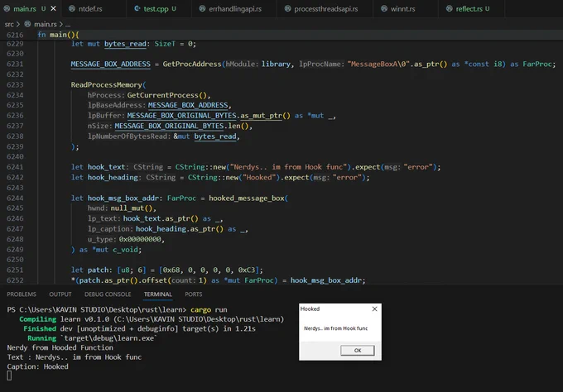This screenshot has height=392, width=563.
Task: Open the test.cpp editor tab
Action: click(x=155, y=8)
